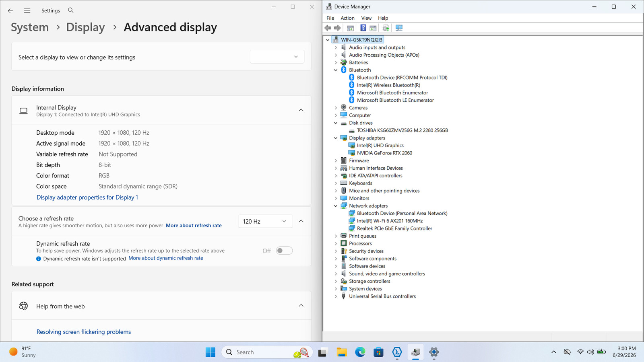Collapse the Help from the web section
This screenshot has width=644, height=362.
click(x=301, y=306)
